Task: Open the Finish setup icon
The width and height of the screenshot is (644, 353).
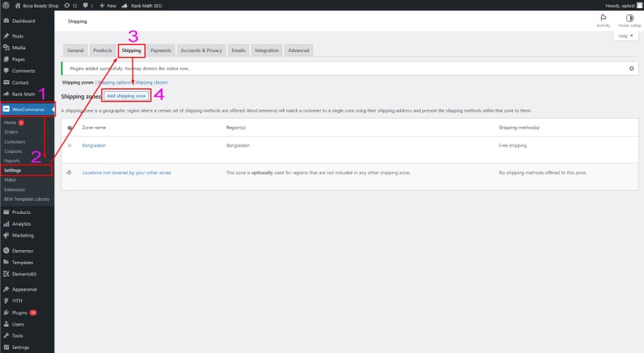Action: tap(629, 21)
